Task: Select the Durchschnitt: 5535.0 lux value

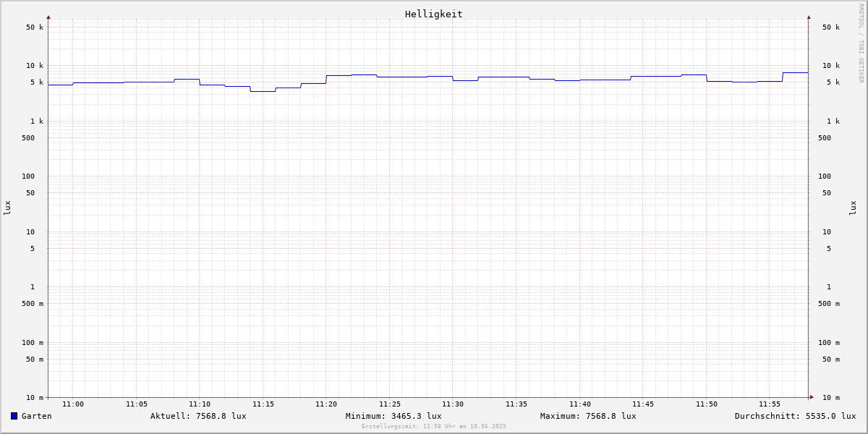Action: pyautogui.click(x=796, y=416)
